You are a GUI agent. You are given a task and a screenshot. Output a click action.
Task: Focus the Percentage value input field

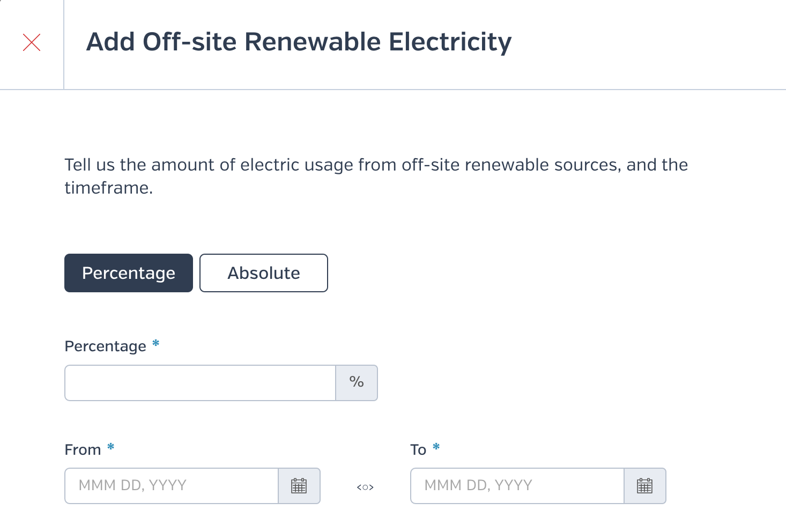(x=200, y=383)
